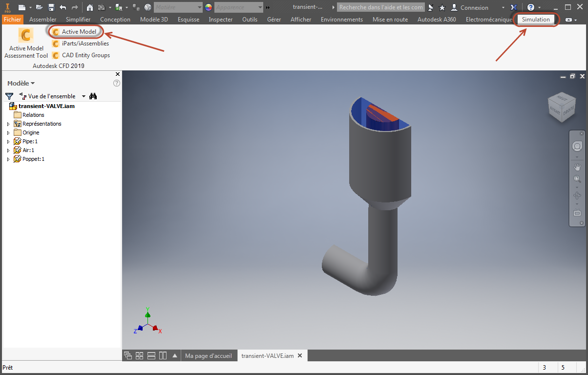Viewport: 588px width, 375px height.
Task: Click the help search field
Action: click(x=380, y=7)
